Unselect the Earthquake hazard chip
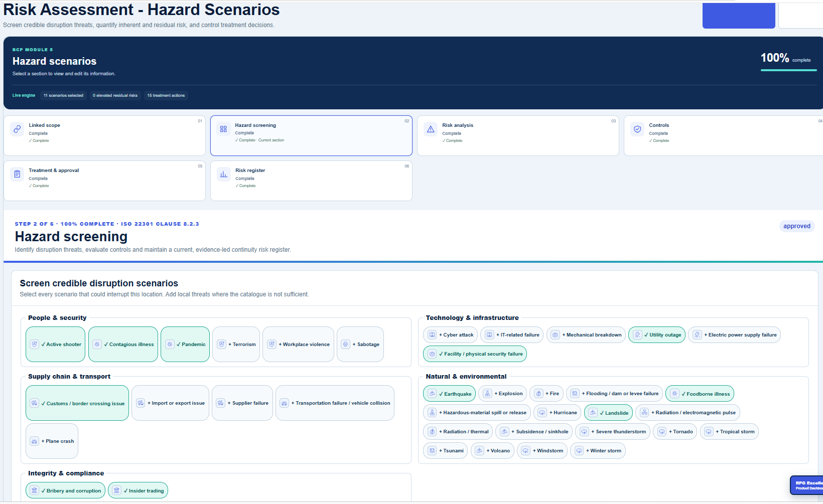The height and width of the screenshot is (504, 823). tap(449, 394)
